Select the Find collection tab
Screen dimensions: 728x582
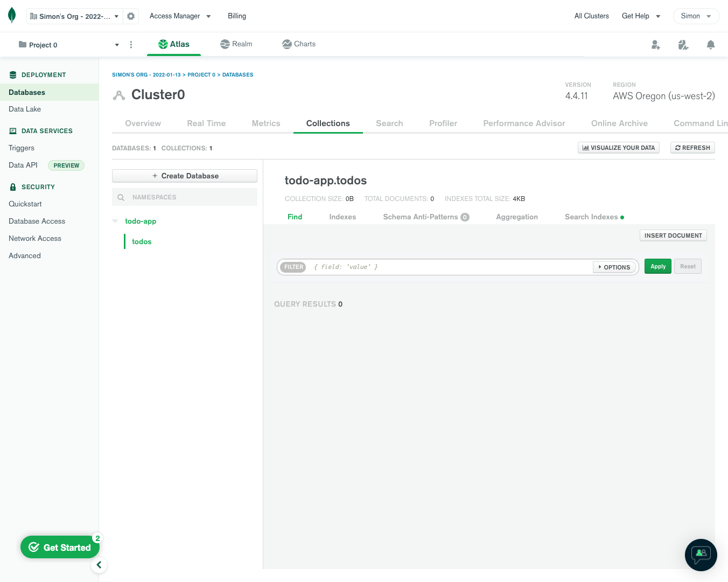pos(295,217)
